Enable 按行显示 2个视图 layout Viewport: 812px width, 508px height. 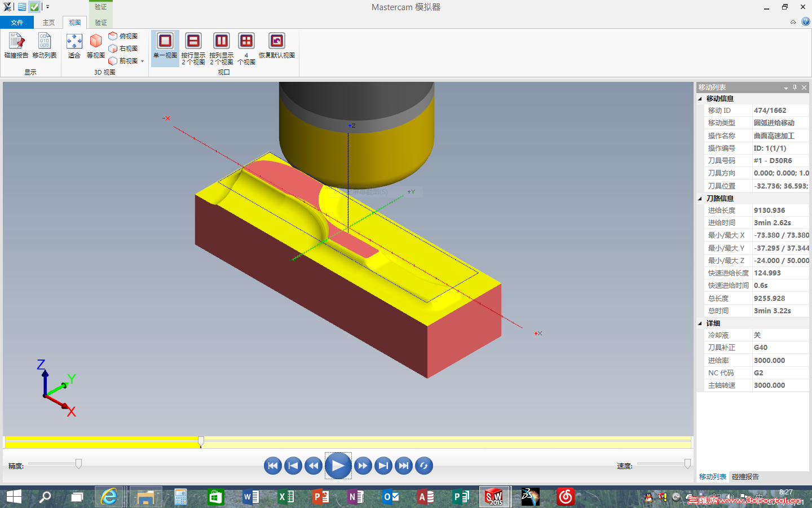click(x=193, y=47)
